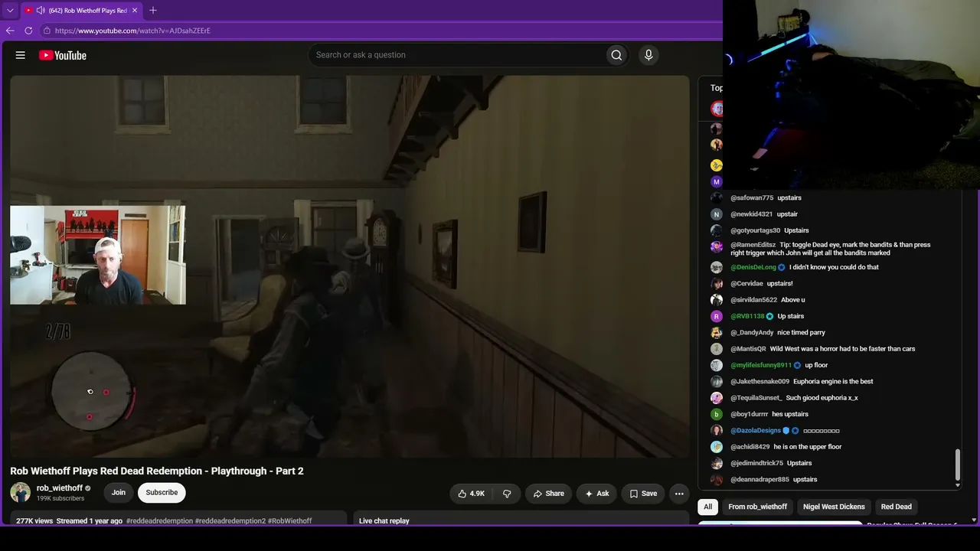The image size is (980, 551).
Task: Click the #reddeadredemption2 hashtag
Action: coord(230,521)
